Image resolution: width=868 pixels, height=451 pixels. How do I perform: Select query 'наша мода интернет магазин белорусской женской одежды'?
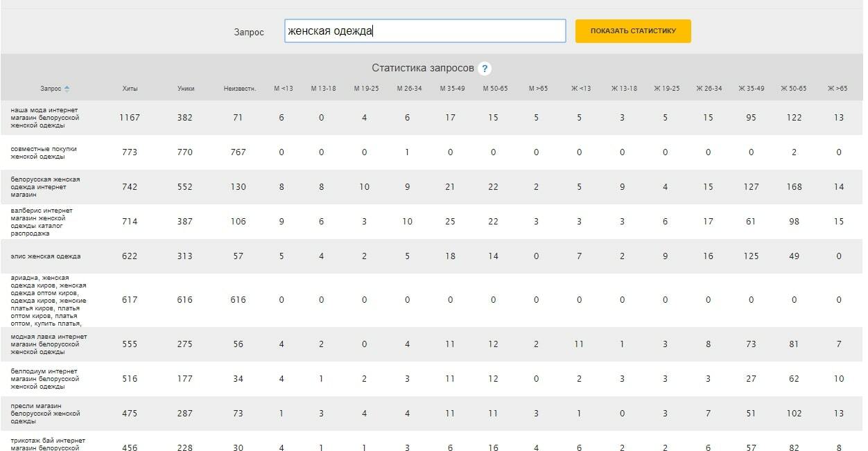click(45, 118)
